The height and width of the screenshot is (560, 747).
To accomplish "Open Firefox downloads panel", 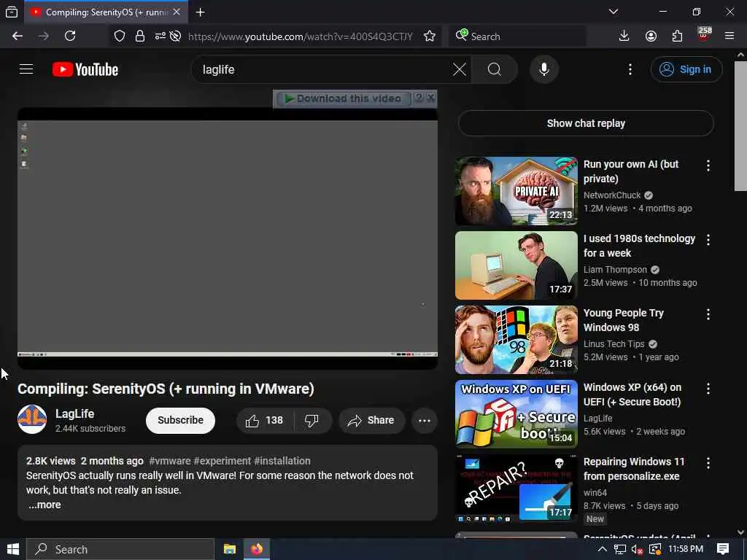I will (x=624, y=36).
